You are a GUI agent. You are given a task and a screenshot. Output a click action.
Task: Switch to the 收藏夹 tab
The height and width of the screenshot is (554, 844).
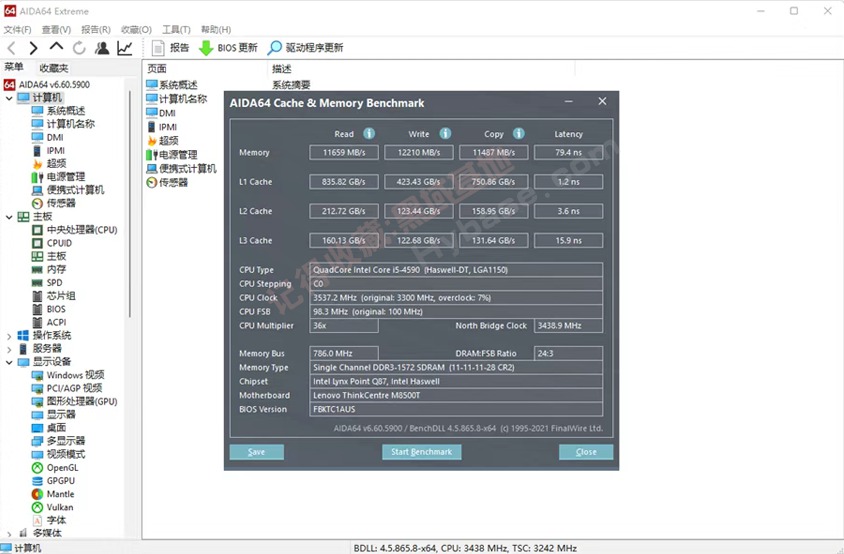[54, 68]
